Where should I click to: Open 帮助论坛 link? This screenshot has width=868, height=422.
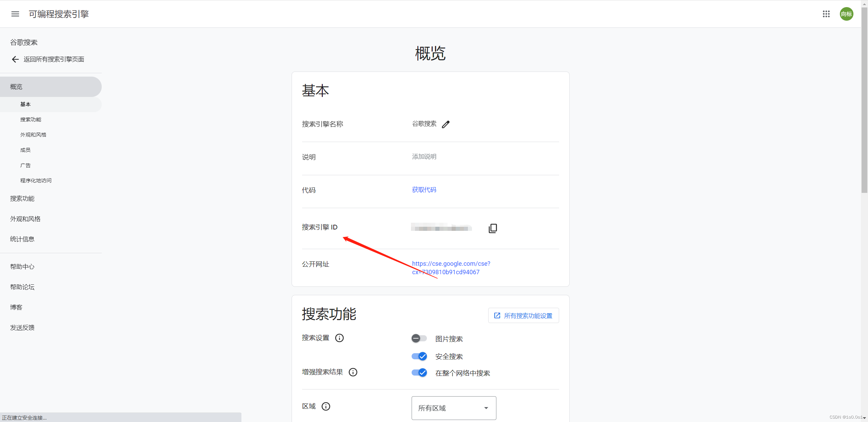(x=22, y=287)
